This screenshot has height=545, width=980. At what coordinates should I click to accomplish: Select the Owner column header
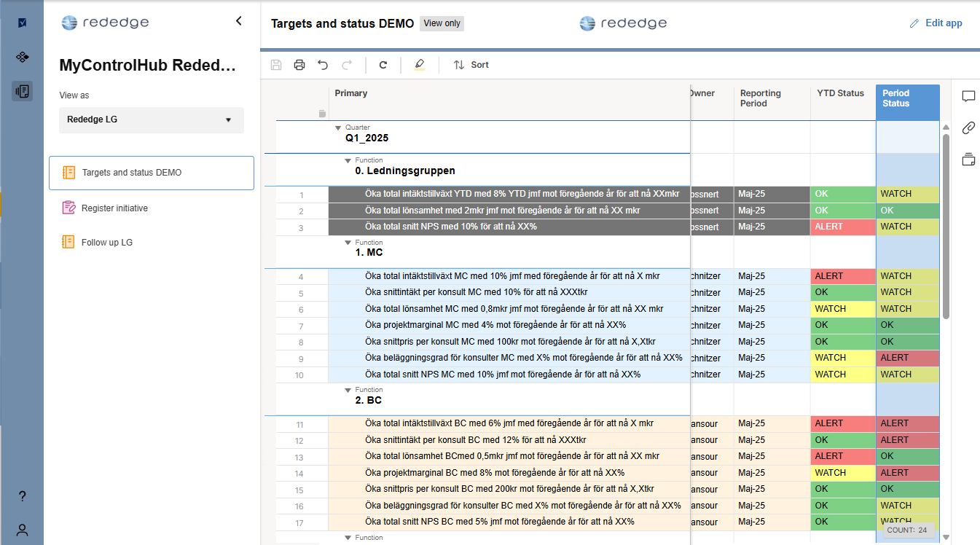pos(712,101)
